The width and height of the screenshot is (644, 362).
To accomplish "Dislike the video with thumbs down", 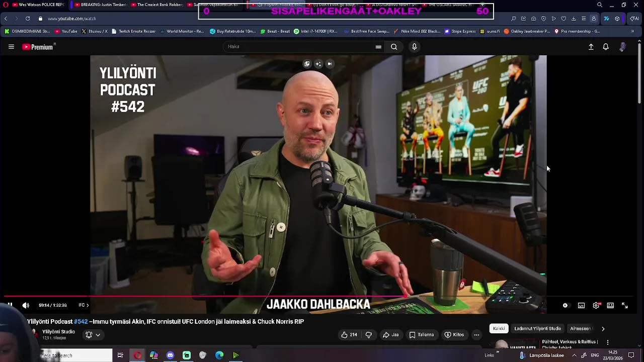I will [368, 335].
